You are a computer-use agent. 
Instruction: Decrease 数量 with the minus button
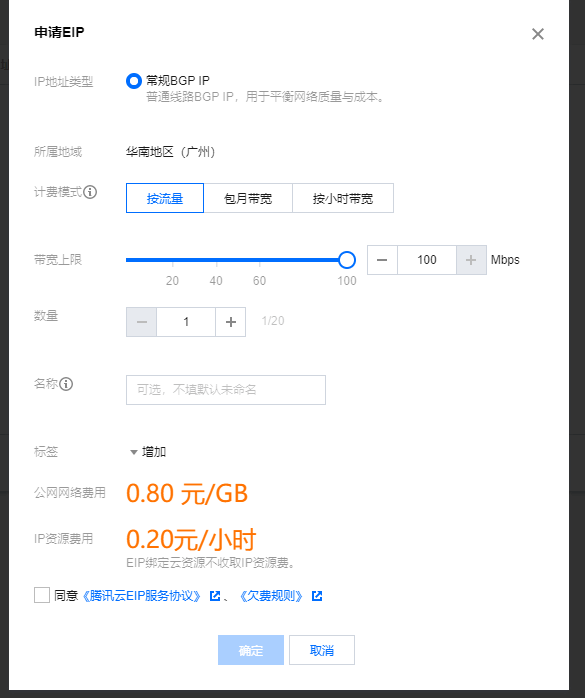click(x=142, y=322)
